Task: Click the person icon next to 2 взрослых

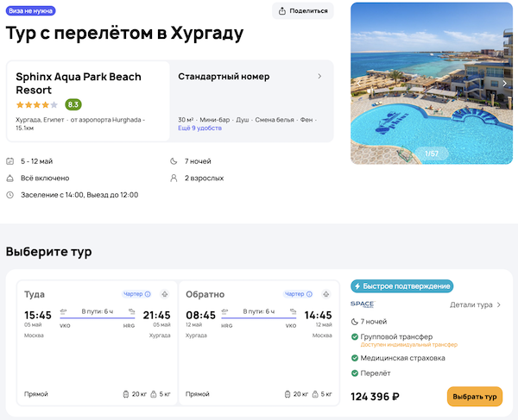Action: [174, 178]
